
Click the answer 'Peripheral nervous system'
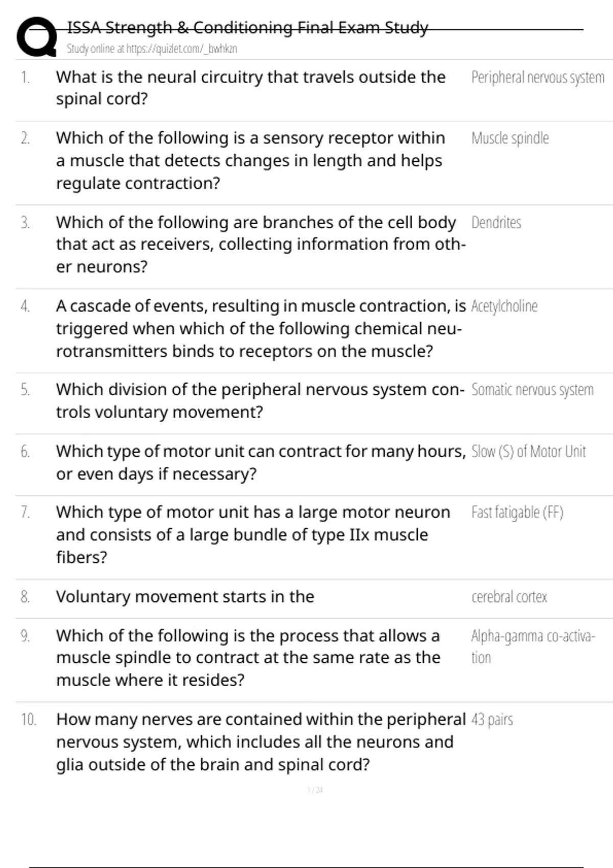click(x=537, y=78)
